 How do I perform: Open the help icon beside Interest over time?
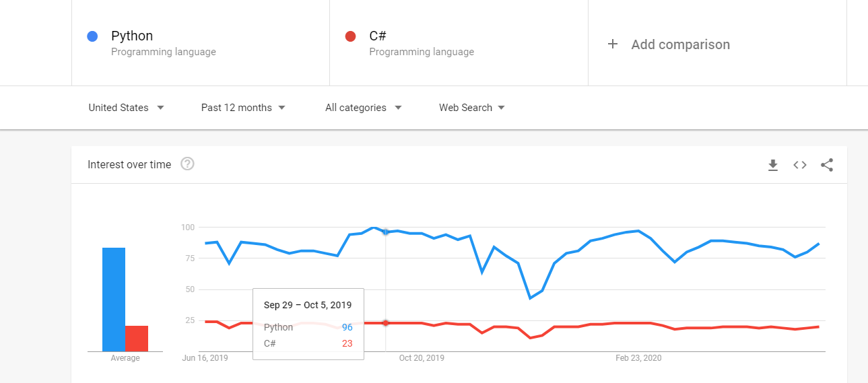[x=188, y=164]
